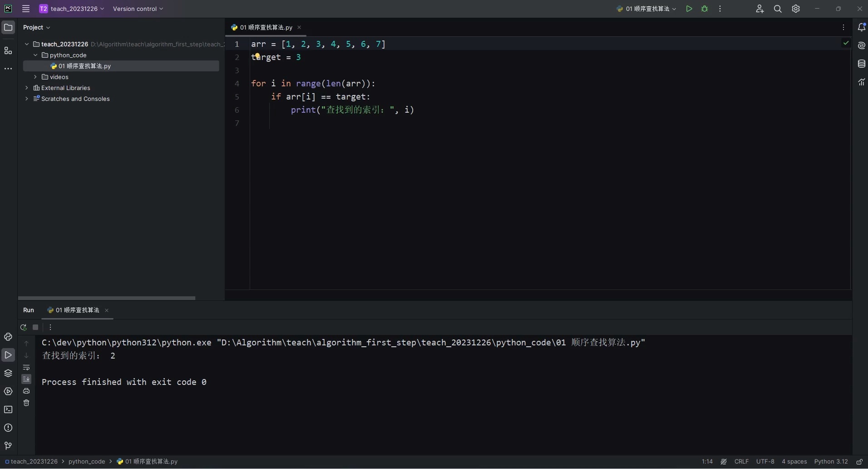Image resolution: width=868 pixels, height=469 pixels.
Task: Collapse the python_code folder
Action: pyautogui.click(x=35, y=55)
